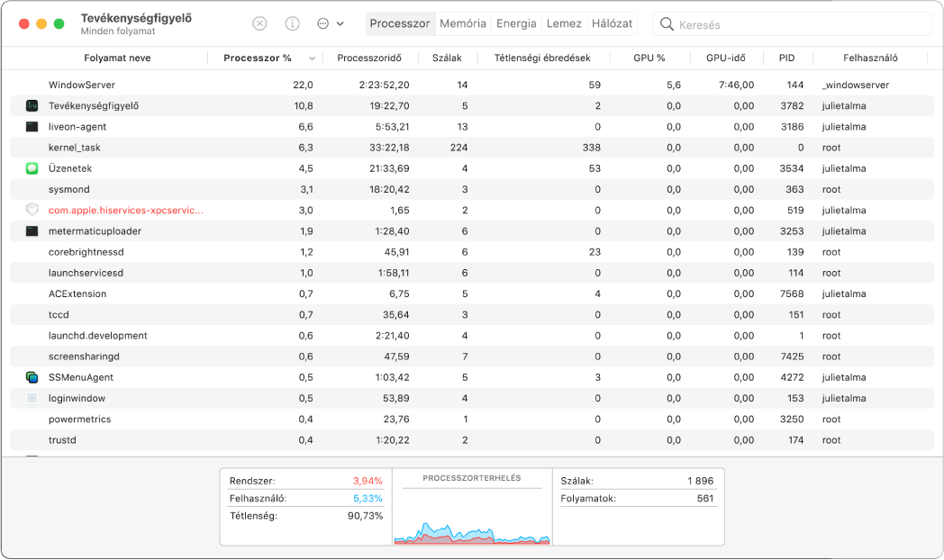Select the loginwindow process name
The height and width of the screenshot is (560, 944).
tap(77, 398)
